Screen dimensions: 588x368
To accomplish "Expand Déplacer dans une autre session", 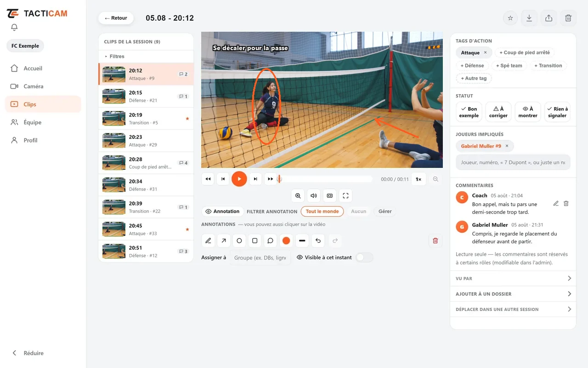I will (513, 310).
